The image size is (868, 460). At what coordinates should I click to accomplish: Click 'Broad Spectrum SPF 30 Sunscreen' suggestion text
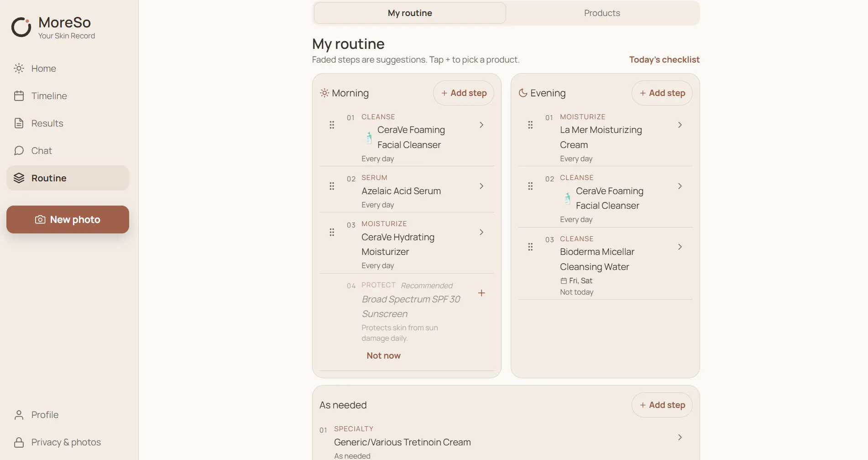click(411, 307)
